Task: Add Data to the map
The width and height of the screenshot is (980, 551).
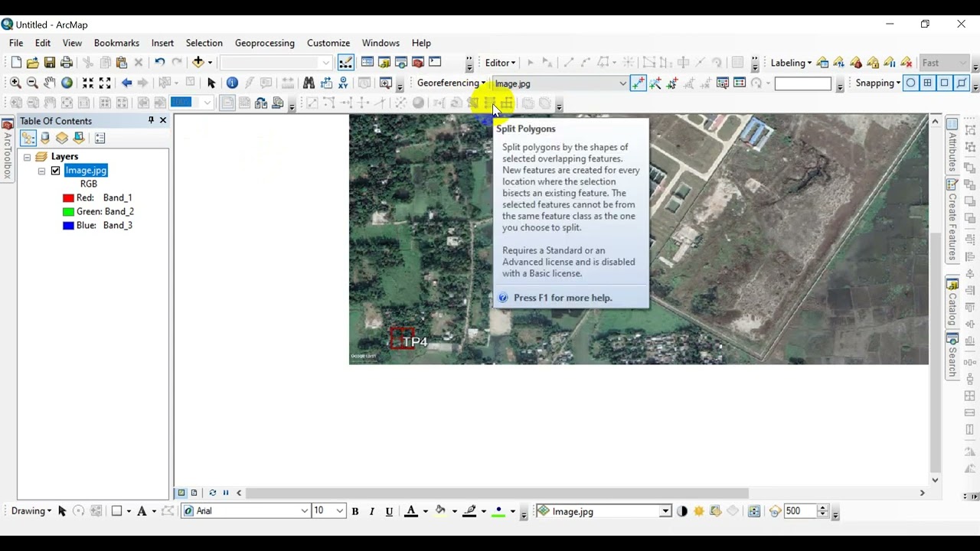Action: click(198, 63)
